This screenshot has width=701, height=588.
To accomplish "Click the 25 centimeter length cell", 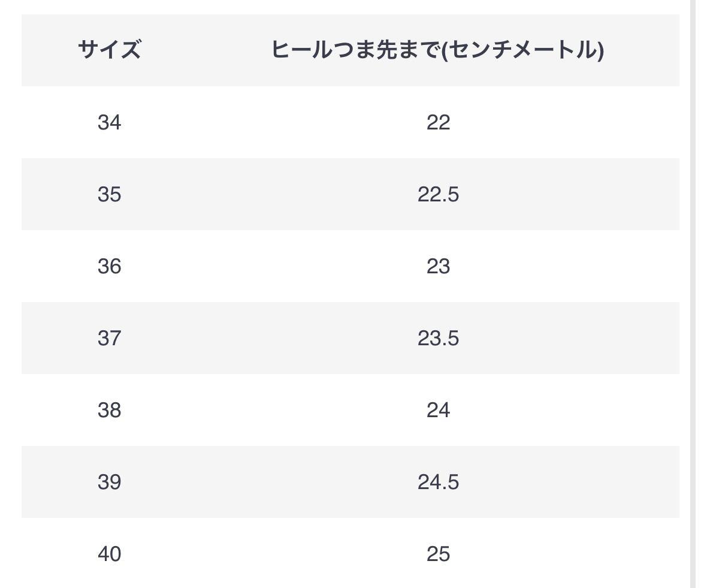I will pos(438,554).
